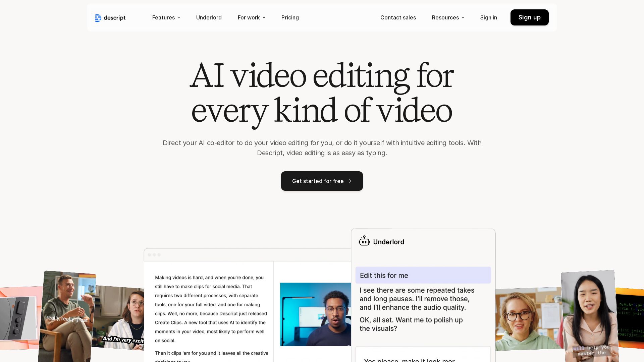Go to the Pricing page
The image size is (644, 362).
(290, 17)
